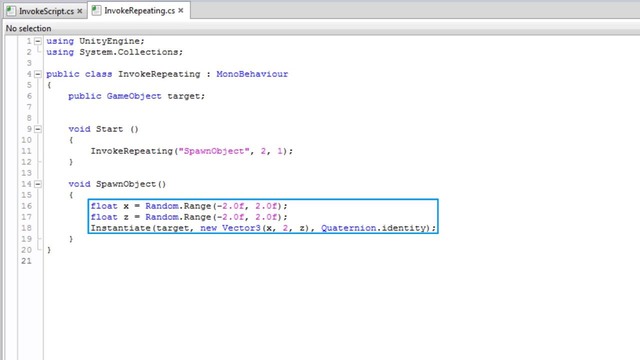Close the InvokeScript.cs tab
Screen dimensions: 640x360
point(80,11)
